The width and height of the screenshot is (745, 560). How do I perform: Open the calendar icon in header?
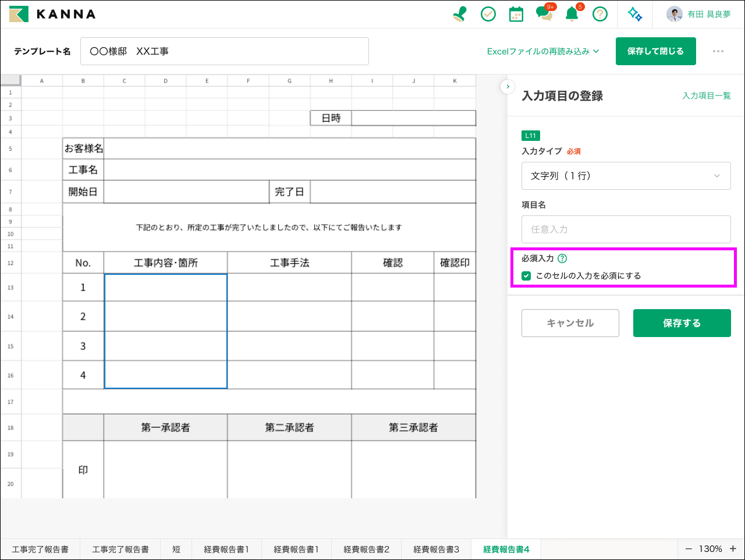[516, 14]
